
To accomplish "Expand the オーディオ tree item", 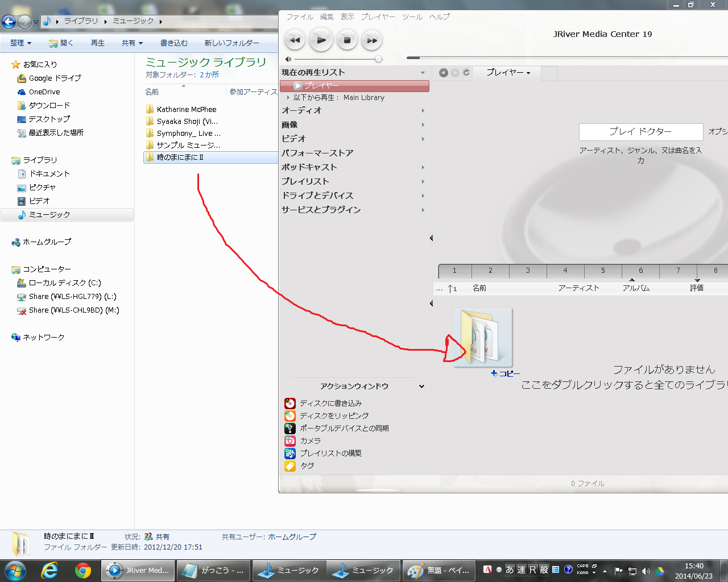I will tap(423, 111).
